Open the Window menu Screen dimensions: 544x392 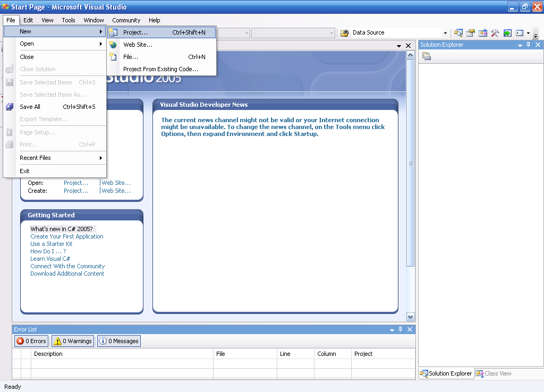pos(93,20)
